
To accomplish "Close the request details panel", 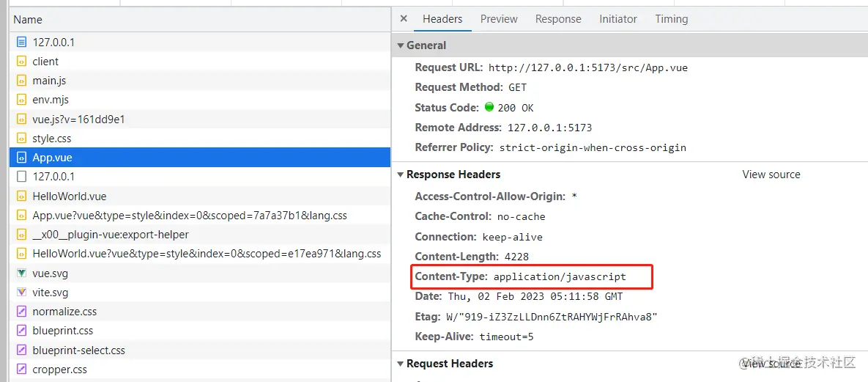I will click(x=404, y=18).
